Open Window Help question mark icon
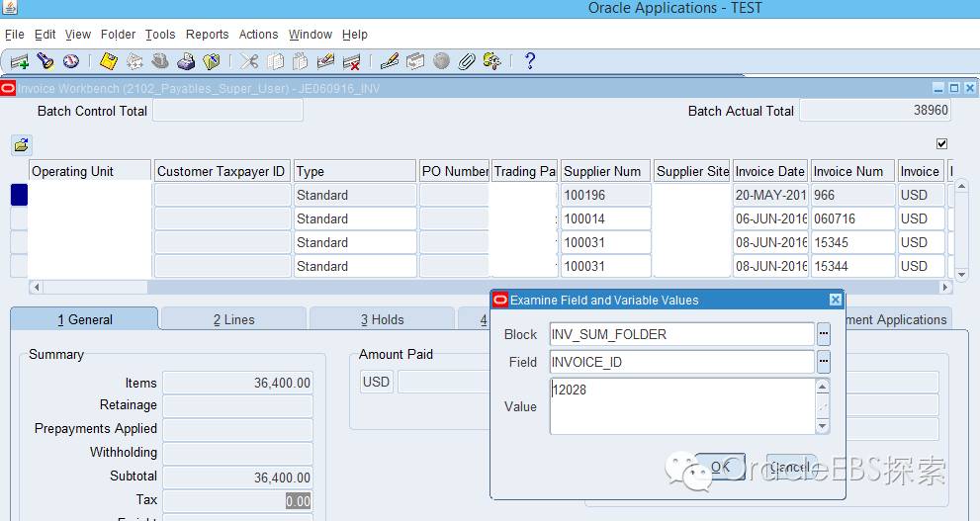This screenshot has height=521, width=980. tap(530, 61)
